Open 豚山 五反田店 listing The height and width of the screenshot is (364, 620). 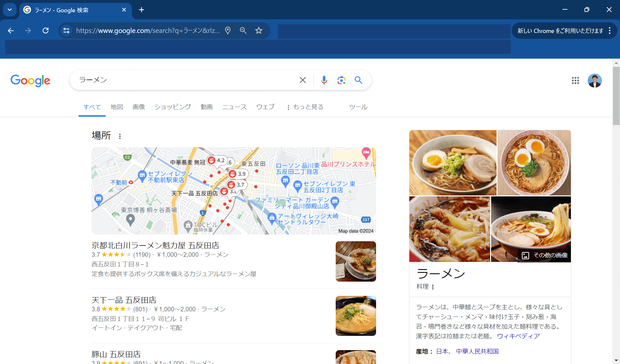pos(116,355)
